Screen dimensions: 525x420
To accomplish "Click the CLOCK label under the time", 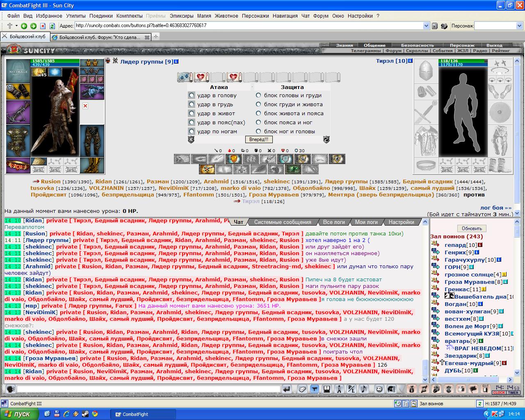I will [x=499, y=393].
